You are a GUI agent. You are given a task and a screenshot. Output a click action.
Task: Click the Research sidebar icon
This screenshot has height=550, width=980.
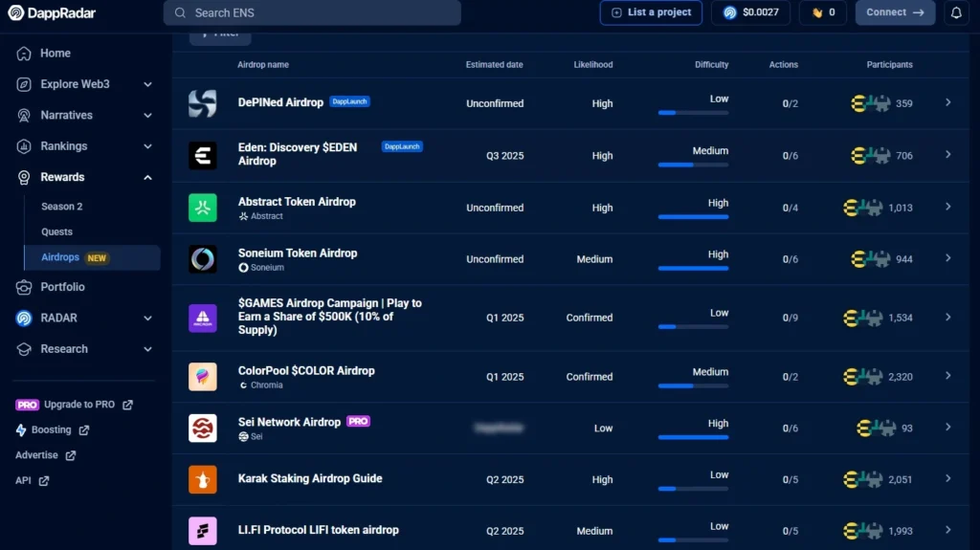(x=24, y=349)
